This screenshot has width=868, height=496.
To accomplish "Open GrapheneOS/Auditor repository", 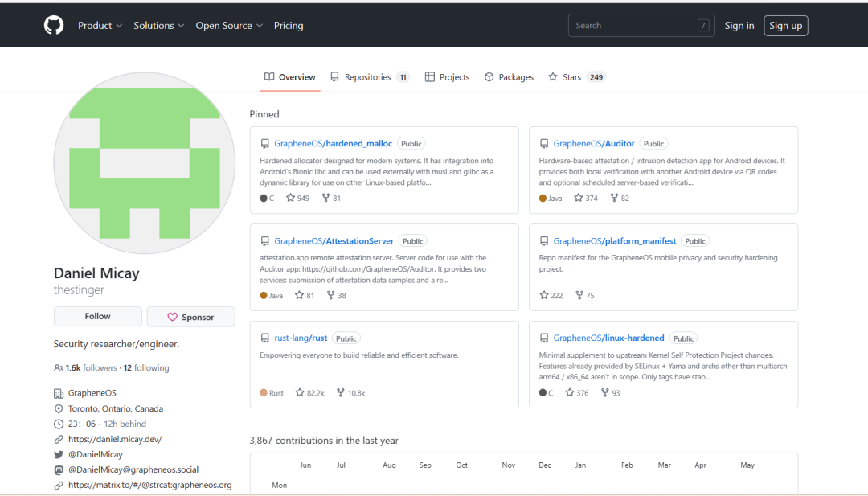I will pyautogui.click(x=594, y=143).
